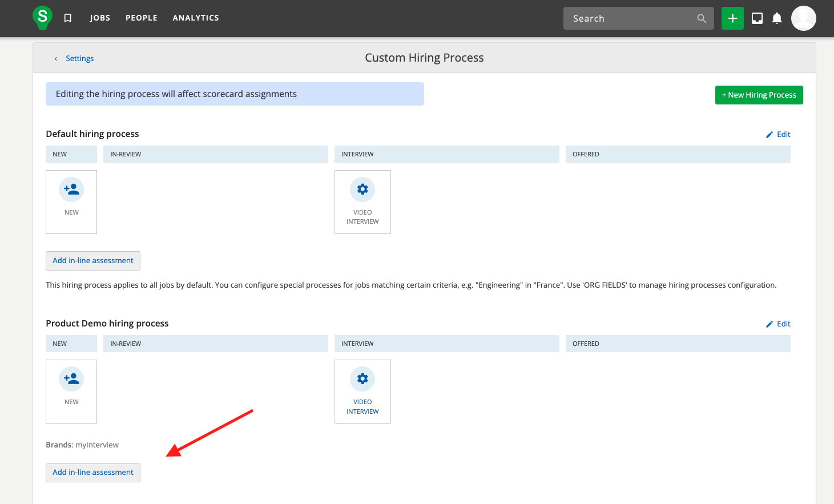Click the green plus create button
The height and width of the screenshot is (504, 834).
732,18
